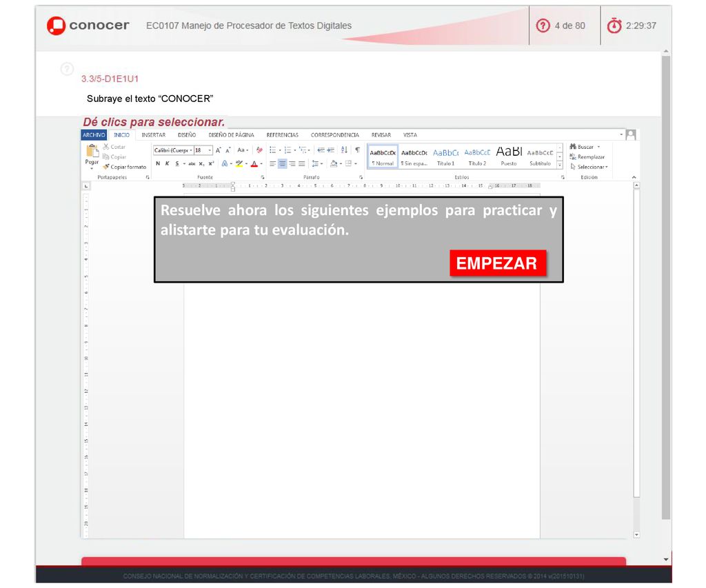Viewport: 706px width, 588px height.
Task: Decrease font size with the shrink-font icon
Action: point(228,150)
